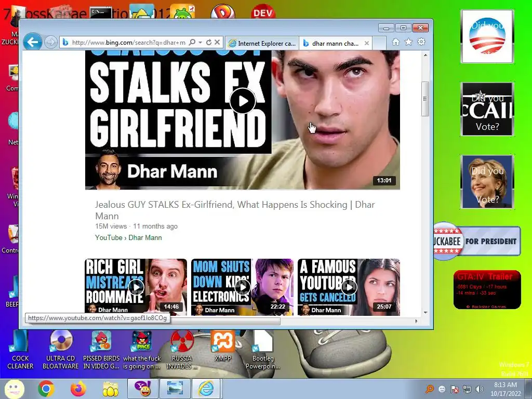The image size is (532, 399).
Task: Click the McCain Did you Vote gadget
Action: (487, 109)
